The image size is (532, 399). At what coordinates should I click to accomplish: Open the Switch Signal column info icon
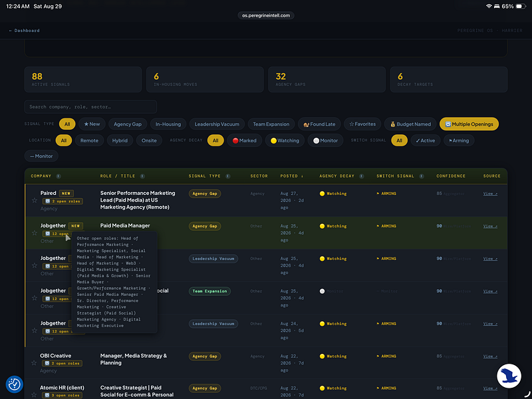[x=422, y=176]
